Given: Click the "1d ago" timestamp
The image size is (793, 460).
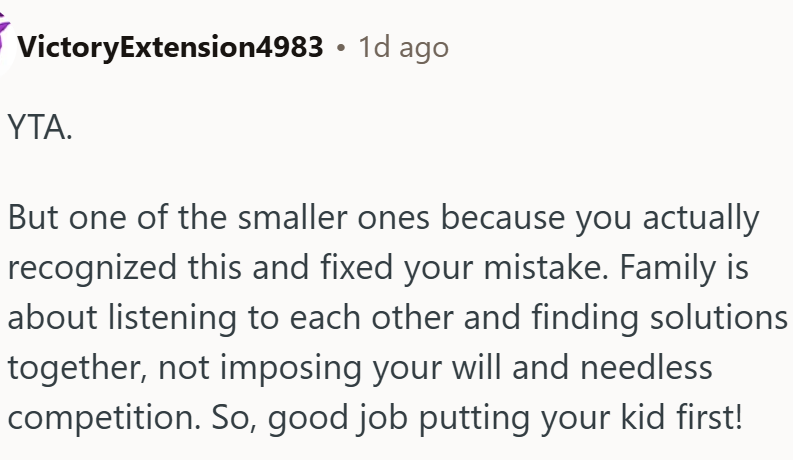Looking at the screenshot, I should tap(403, 46).
